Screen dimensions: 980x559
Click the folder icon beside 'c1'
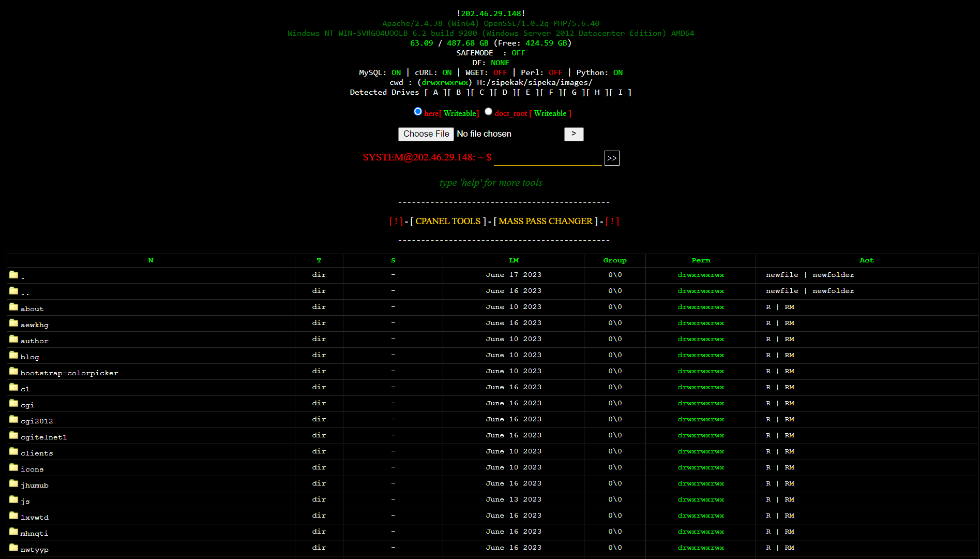point(13,387)
